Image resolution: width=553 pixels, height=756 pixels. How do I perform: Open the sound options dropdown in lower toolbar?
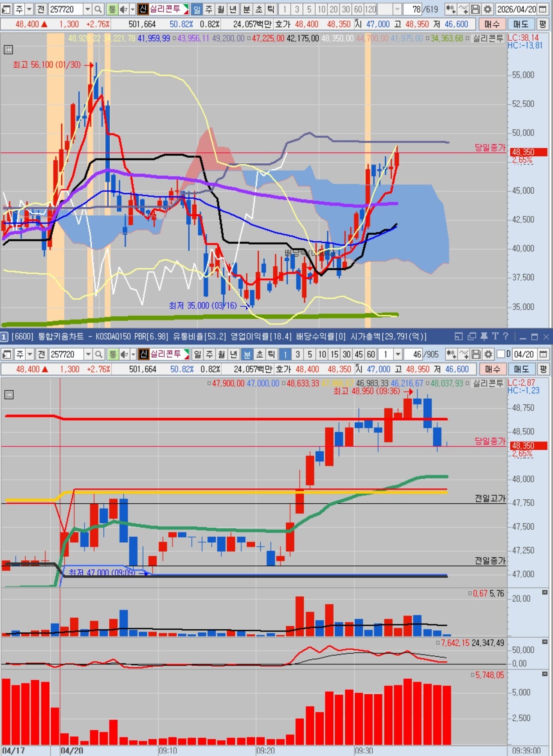point(133,354)
